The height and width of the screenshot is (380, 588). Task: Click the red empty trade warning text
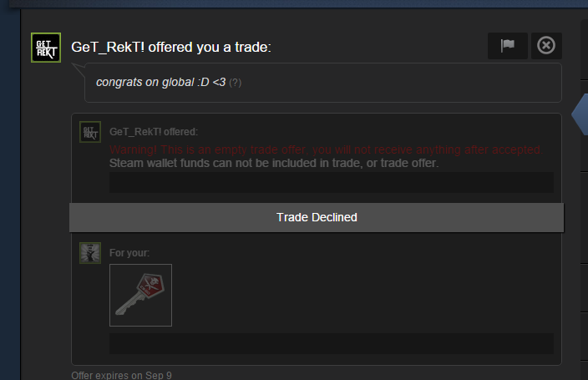326,149
